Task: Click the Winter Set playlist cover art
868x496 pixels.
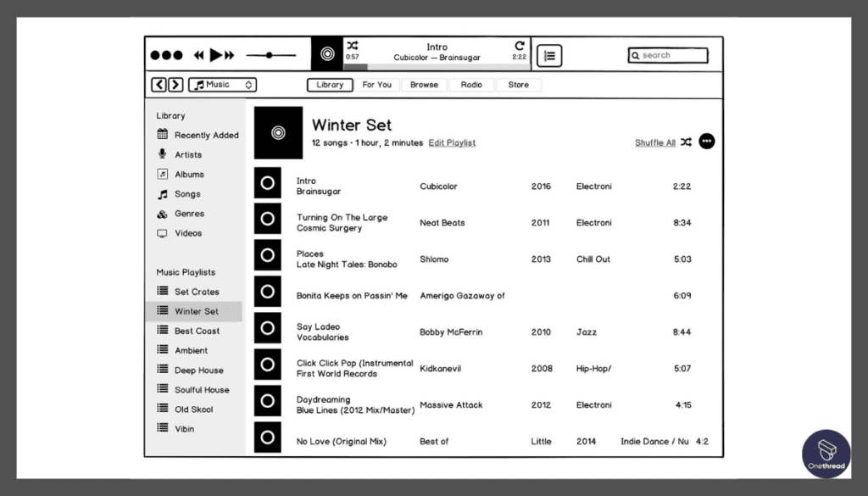Action: 278,133
